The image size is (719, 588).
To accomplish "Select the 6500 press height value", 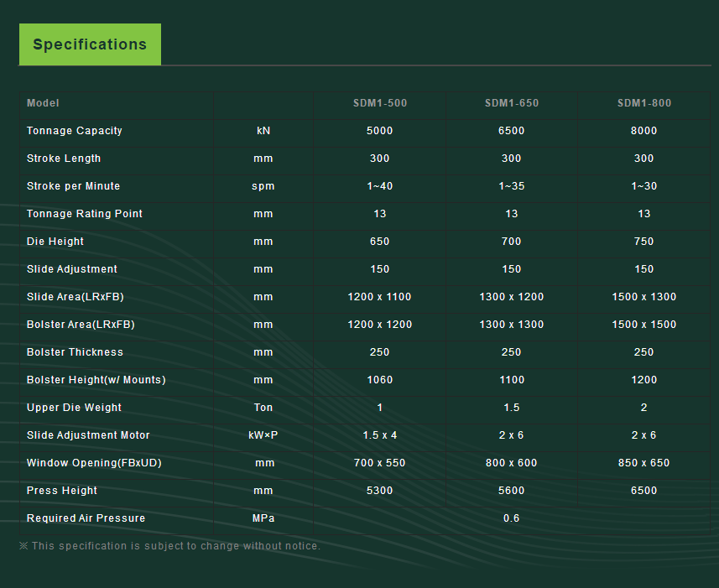I will pyautogui.click(x=644, y=491).
